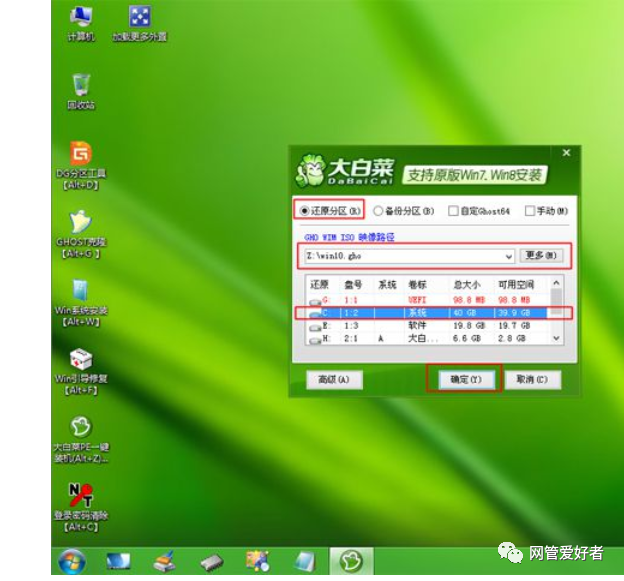Click the 19.7 GB free space cell

coord(514,326)
